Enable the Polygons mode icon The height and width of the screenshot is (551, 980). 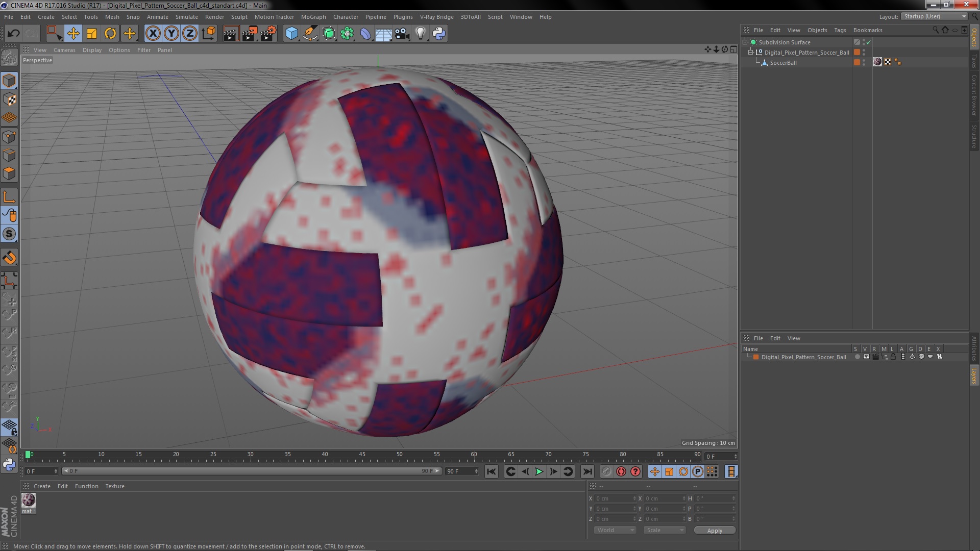9,173
